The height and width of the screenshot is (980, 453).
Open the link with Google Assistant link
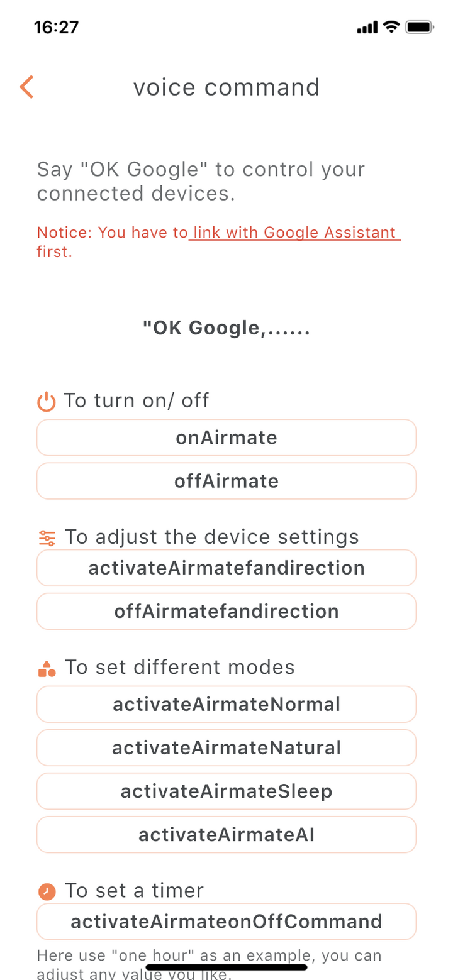click(294, 233)
